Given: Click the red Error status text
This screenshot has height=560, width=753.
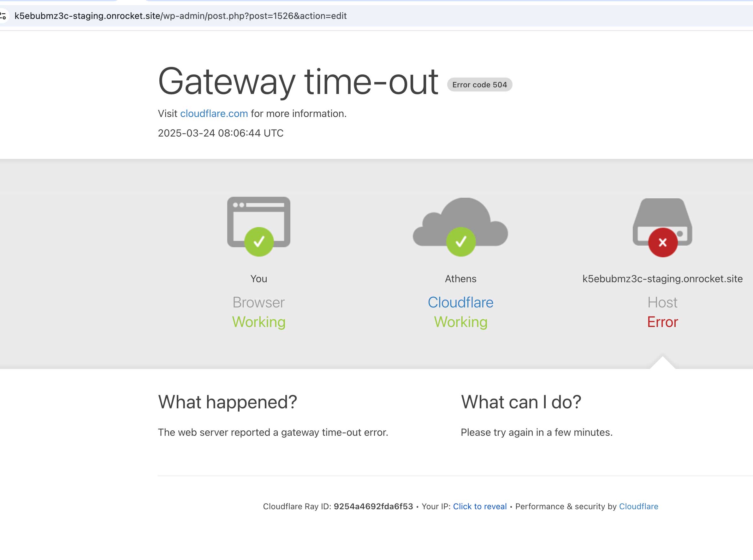Looking at the screenshot, I should pos(662,322).
